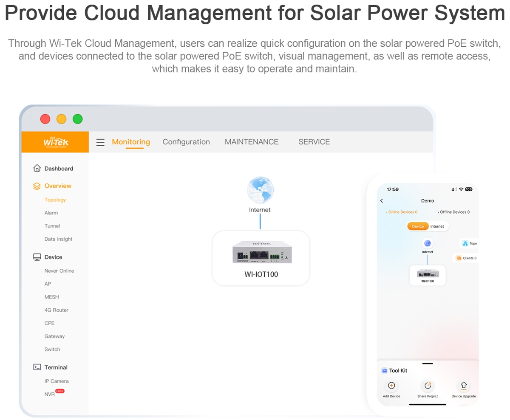Switch to the Configuration tab
Viewport: 510px width, 420px height.
(x=186, y=142)
